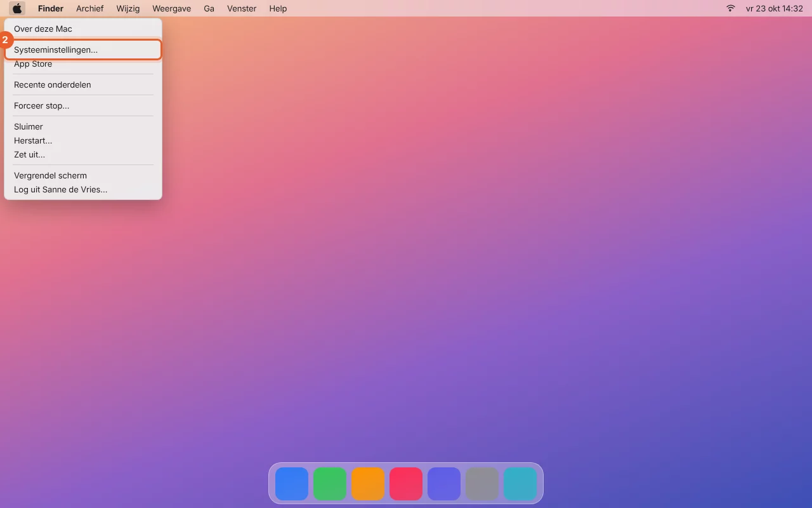Choose Over deze Mac
The image size is (812, 508).
click(x=83, y=29)
